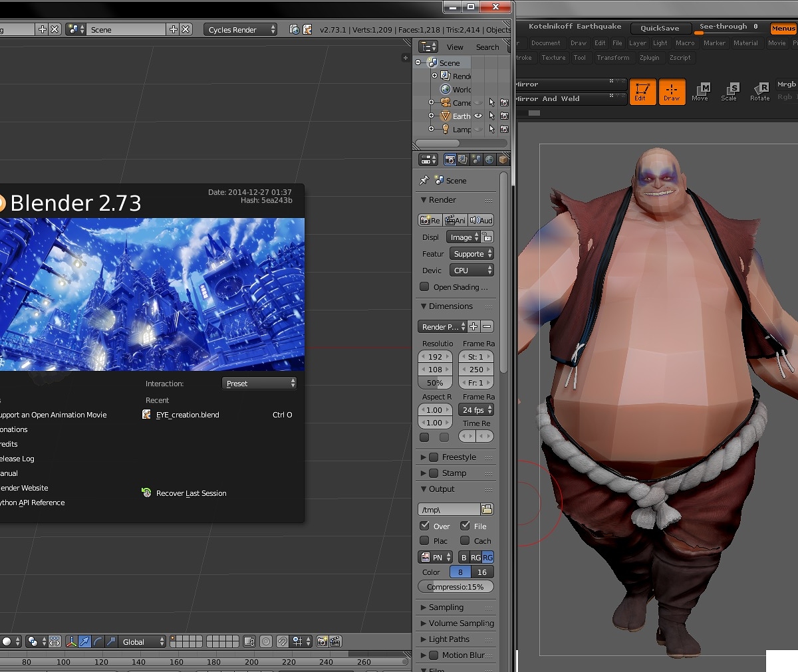This screenshot has height=672, width=798.
Task: Select the scale manipulator icon
Action: (x=111, y=641)
